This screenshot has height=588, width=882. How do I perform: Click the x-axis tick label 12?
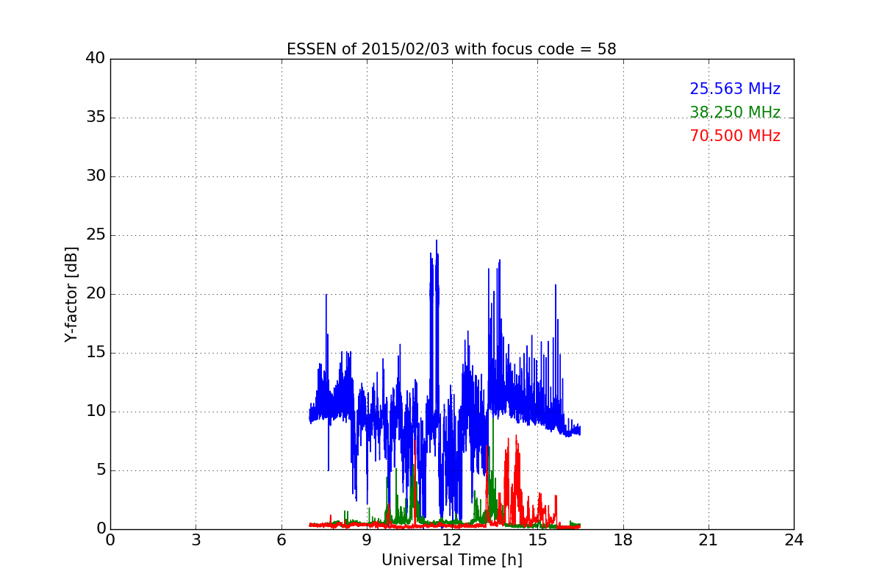coord(452,540)
